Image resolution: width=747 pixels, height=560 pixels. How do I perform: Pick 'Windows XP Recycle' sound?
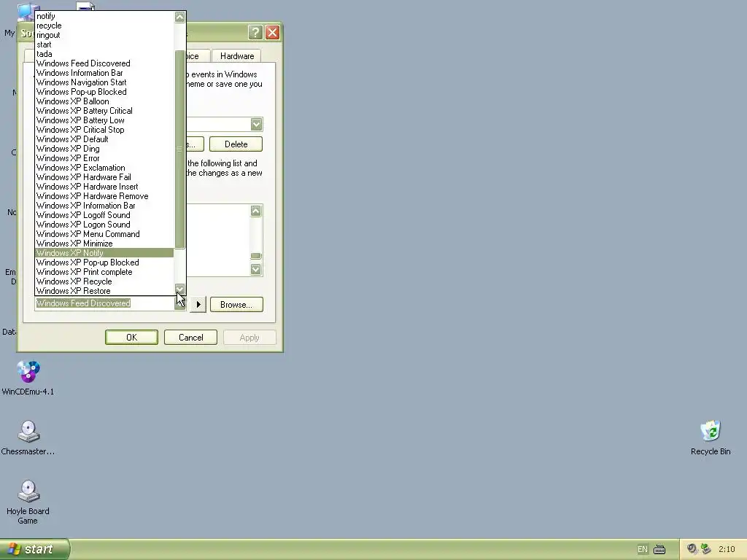click(105, 281)
